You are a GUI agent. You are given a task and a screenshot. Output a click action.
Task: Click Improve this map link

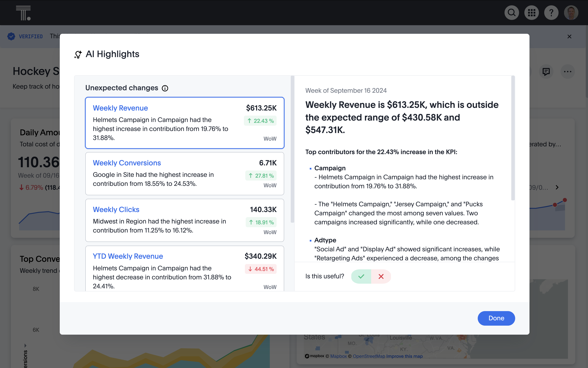pos(404,356)
